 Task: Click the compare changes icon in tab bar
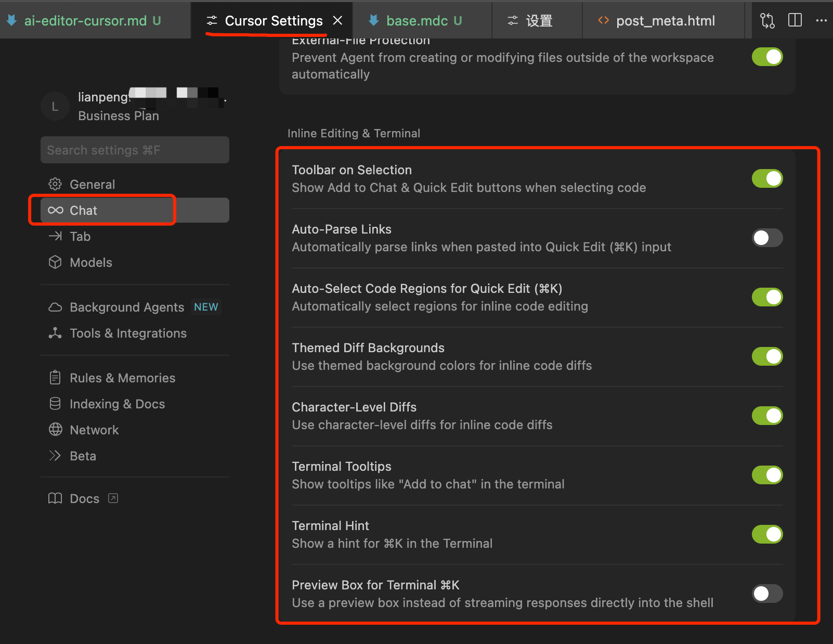point(767,20)
